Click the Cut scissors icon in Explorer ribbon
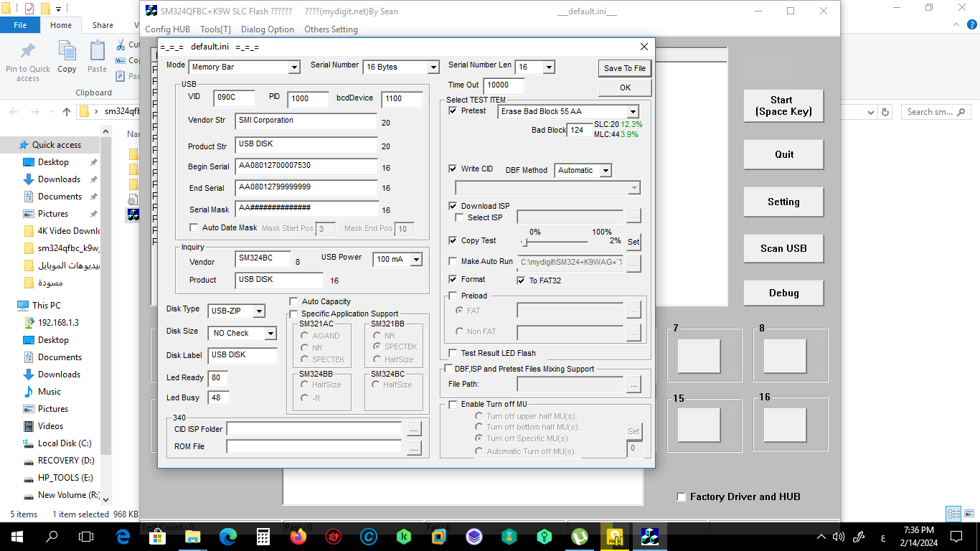The width and height of the screenshot is (980, 551). click(120, 44)
